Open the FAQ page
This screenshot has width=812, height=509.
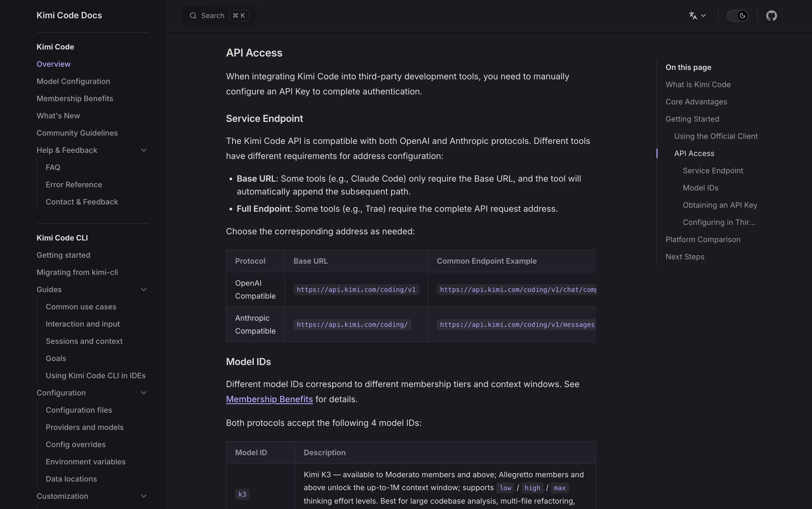(x=53, y=167)
